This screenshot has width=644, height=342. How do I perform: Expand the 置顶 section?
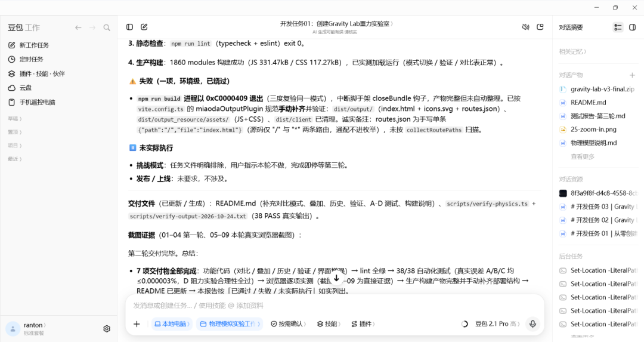15,132
